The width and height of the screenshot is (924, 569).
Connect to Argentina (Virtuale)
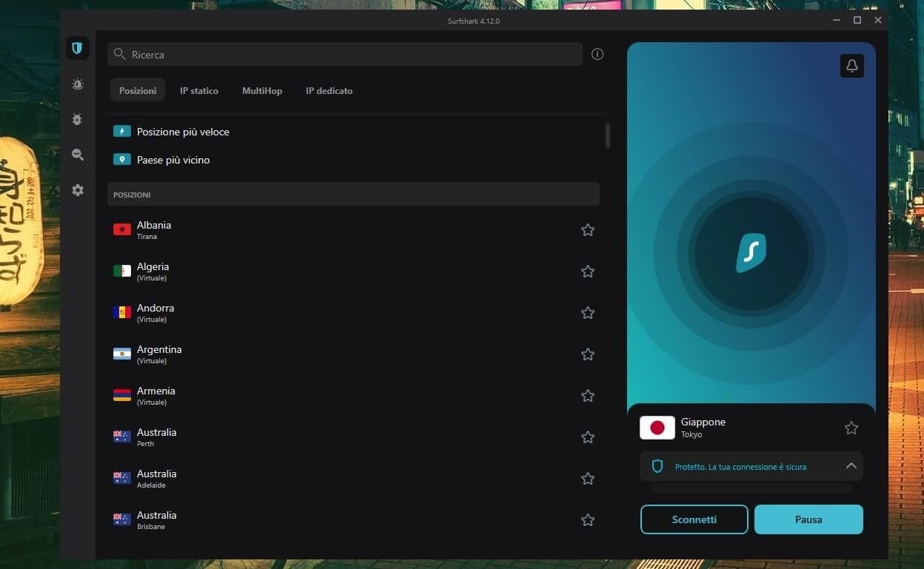point(353,354)
